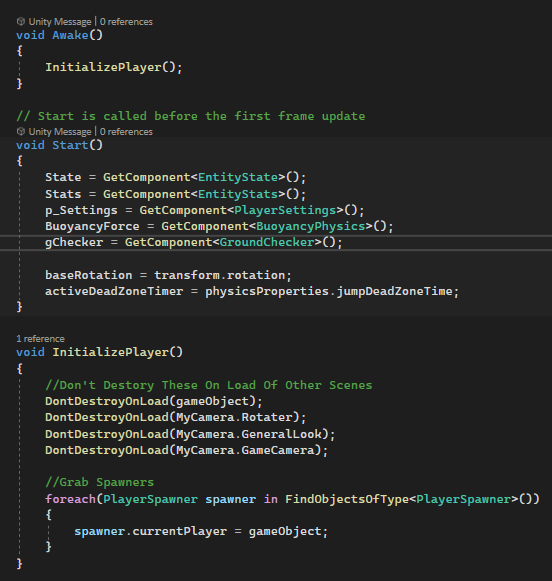552x581 pixels.
Task: Click the BuoyancyPhysics type name
Action: (311, 226)
